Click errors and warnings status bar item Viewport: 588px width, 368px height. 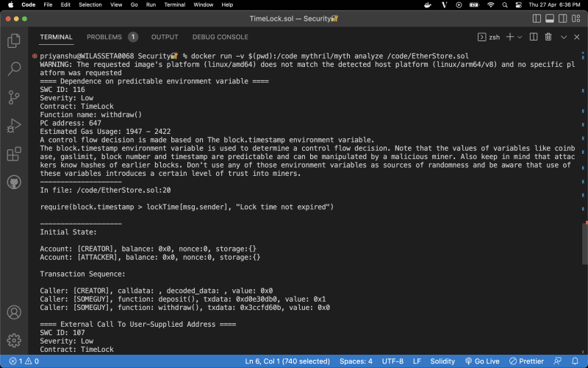pyautogui.click(x=24, y=361)
